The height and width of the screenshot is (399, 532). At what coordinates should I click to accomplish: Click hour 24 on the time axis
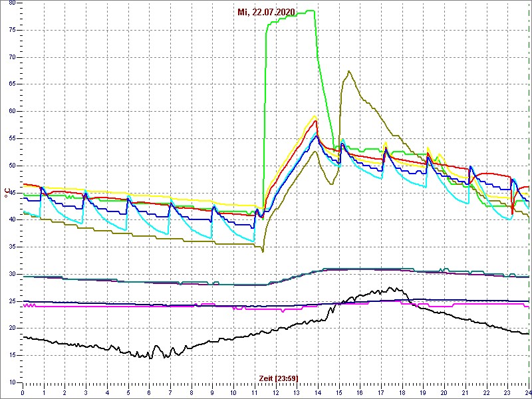[527, 392]
